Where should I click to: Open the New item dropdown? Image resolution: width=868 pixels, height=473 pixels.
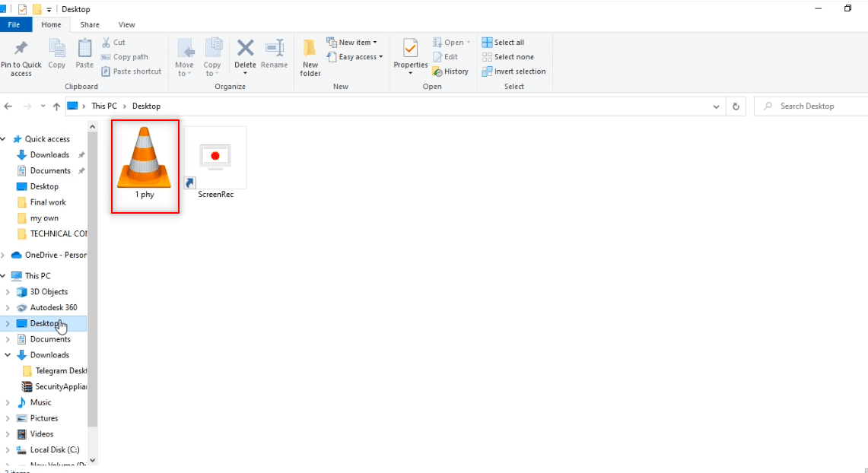coord(351,43)
